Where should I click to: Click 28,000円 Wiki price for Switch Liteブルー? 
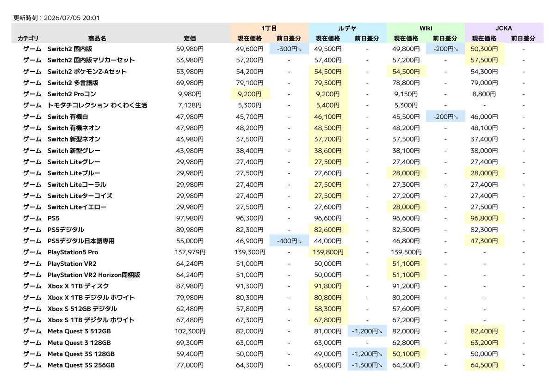(x=406, y=173)
